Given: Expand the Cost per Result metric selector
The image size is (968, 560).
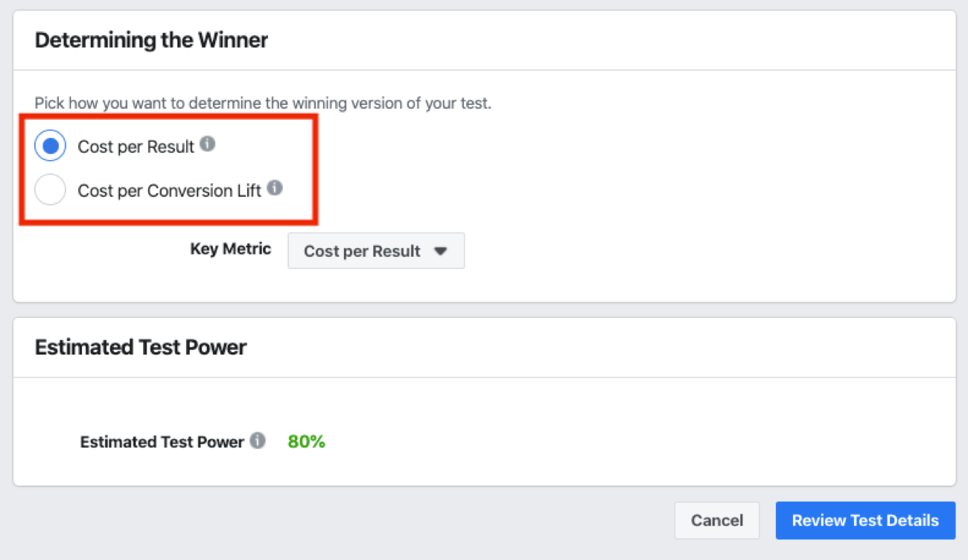Looking at the screenshot, I should [376, 251].
